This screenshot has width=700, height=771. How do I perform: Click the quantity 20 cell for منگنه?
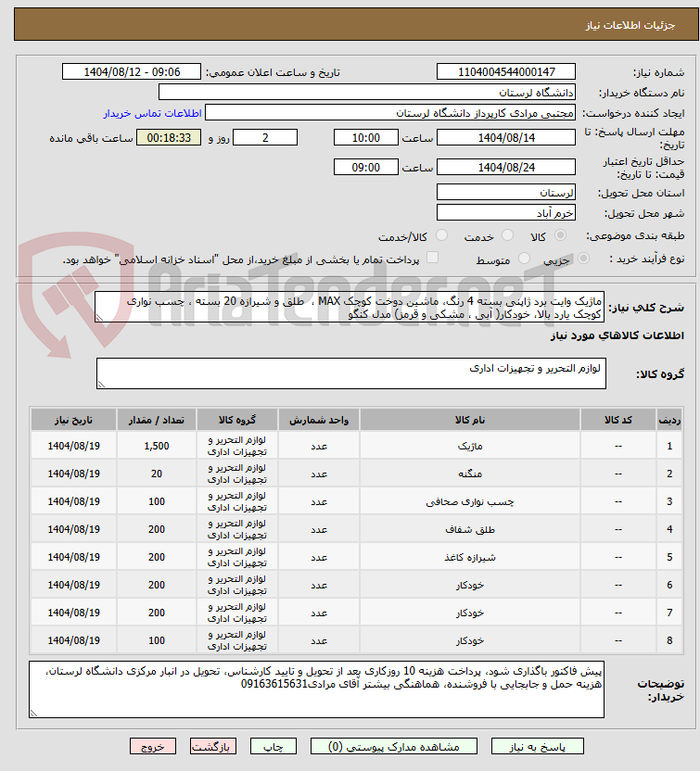[x=157, y=474]
